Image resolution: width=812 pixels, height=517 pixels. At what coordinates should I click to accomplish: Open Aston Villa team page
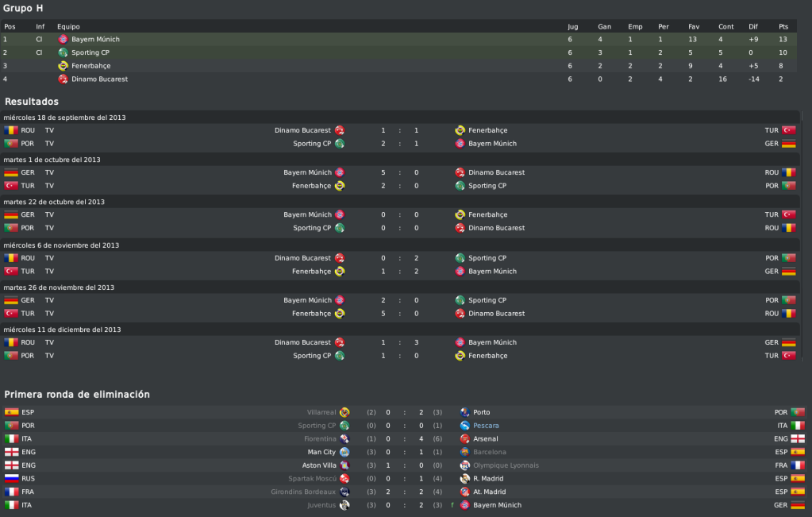tap(318, 465)
